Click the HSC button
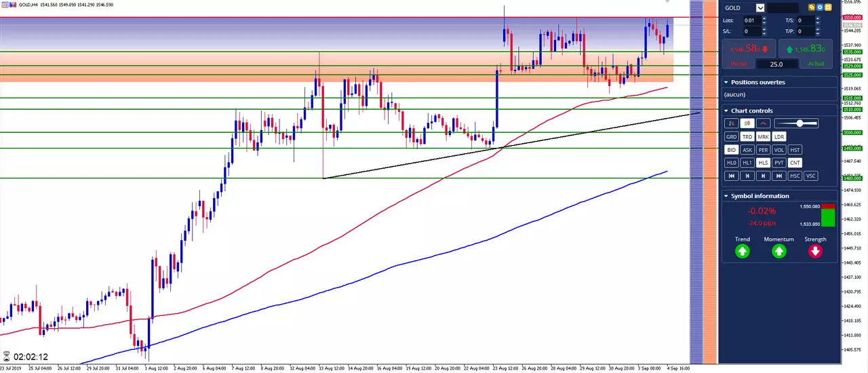This screenshot has width=868, height=373. 795,176
